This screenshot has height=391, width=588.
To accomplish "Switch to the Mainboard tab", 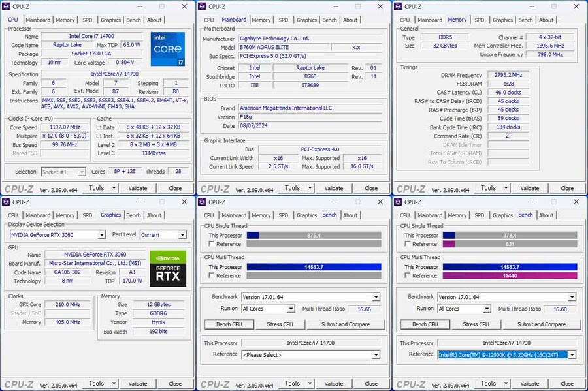I will pyautogui.click(x=38, y=20).
